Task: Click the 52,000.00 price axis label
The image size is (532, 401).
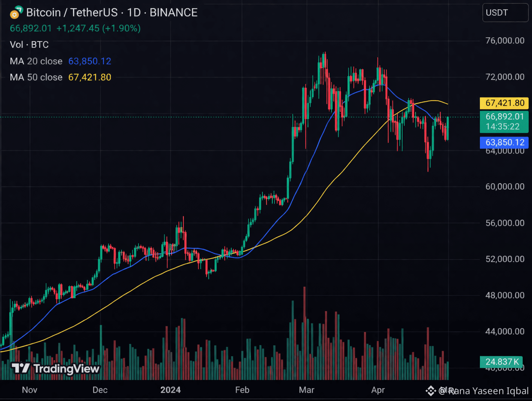Action: [505, 259]
